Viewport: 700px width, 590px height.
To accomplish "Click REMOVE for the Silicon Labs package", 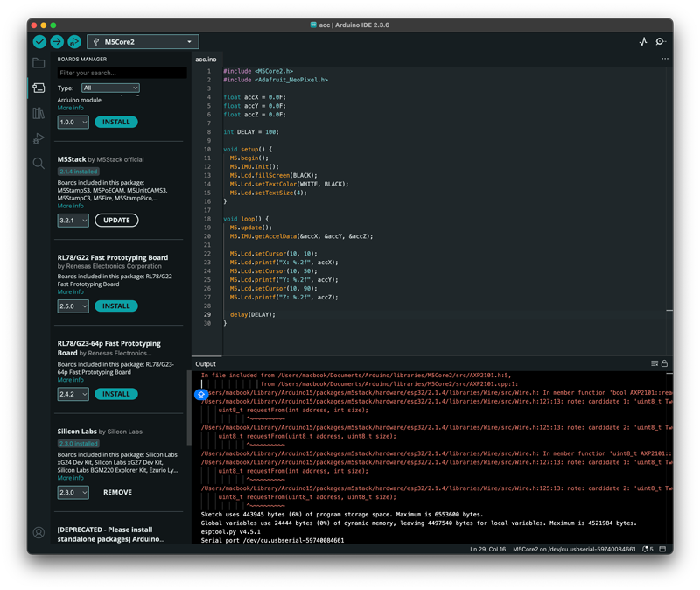I will click(117, 492).
